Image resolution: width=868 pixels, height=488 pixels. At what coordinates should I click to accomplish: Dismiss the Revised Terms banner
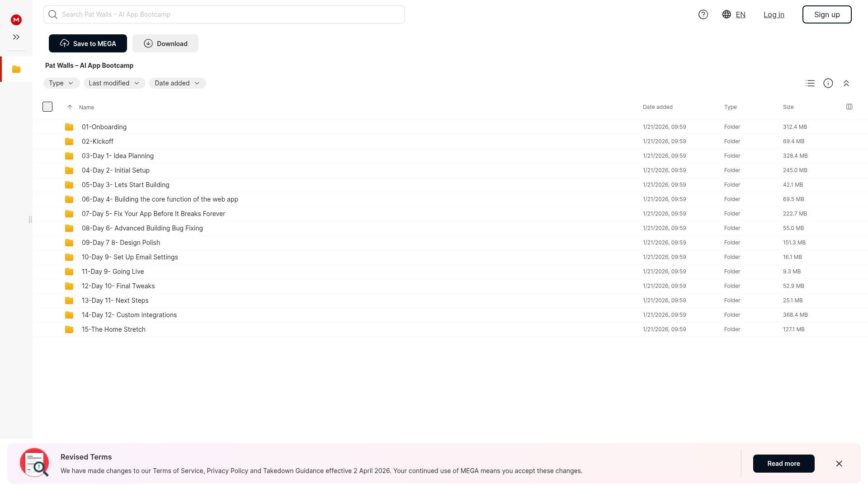pos(839,464)
